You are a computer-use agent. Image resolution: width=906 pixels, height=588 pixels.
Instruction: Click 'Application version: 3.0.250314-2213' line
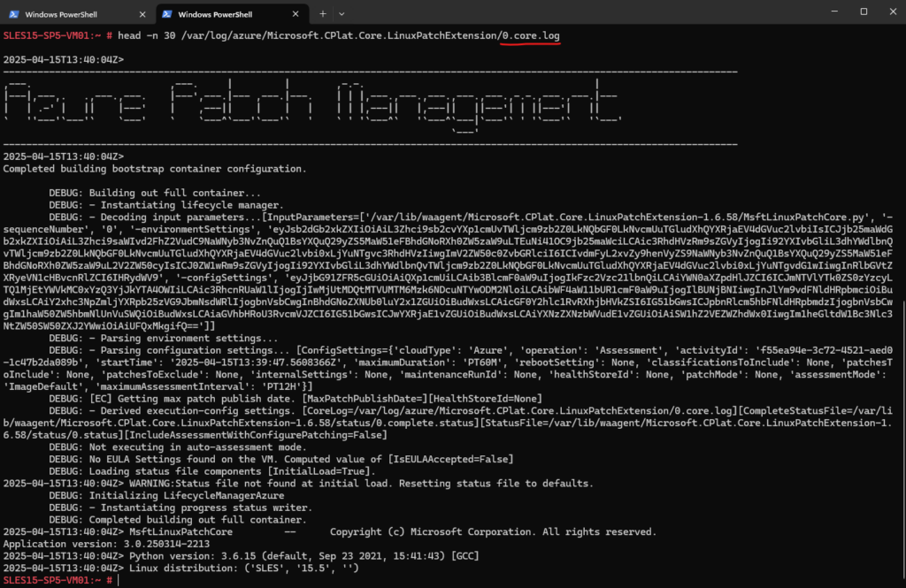click(x=106, y=544)
